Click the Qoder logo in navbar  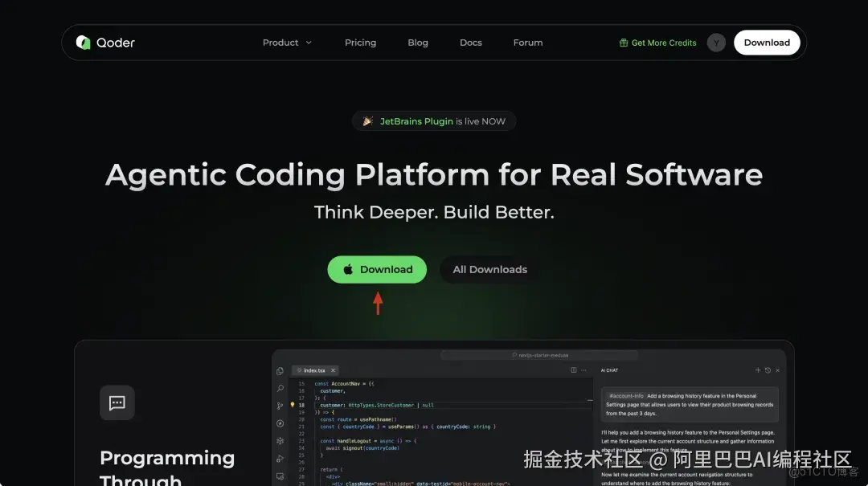click(105, 43)
